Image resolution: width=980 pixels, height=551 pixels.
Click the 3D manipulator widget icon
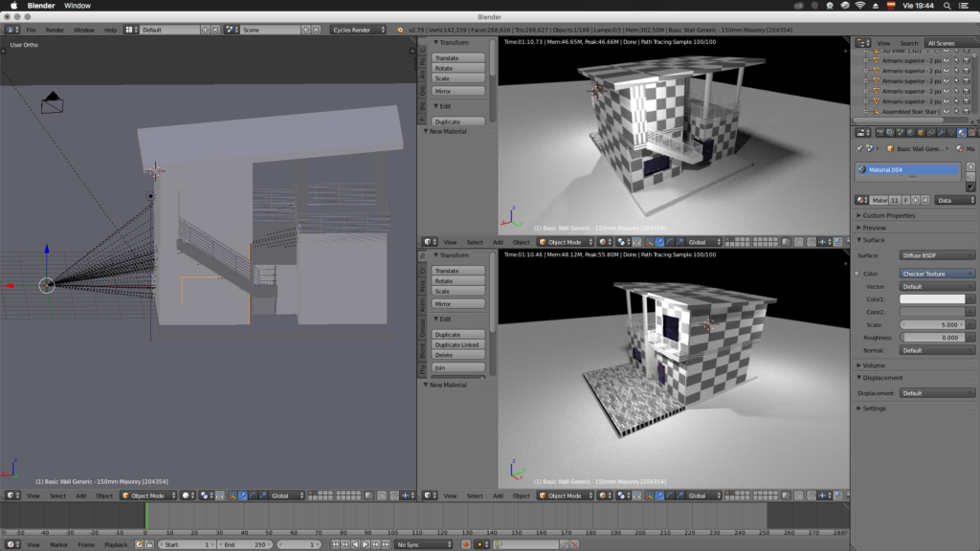pos(232,496)
